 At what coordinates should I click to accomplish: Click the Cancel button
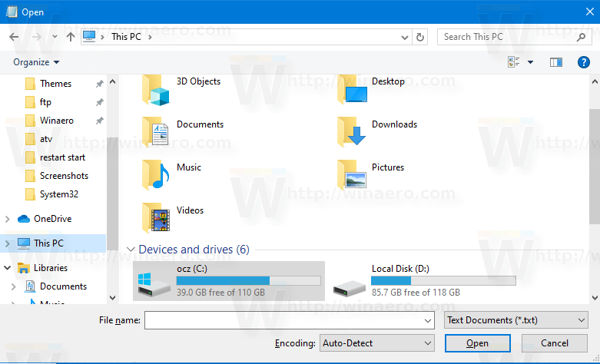pos(554,343)
